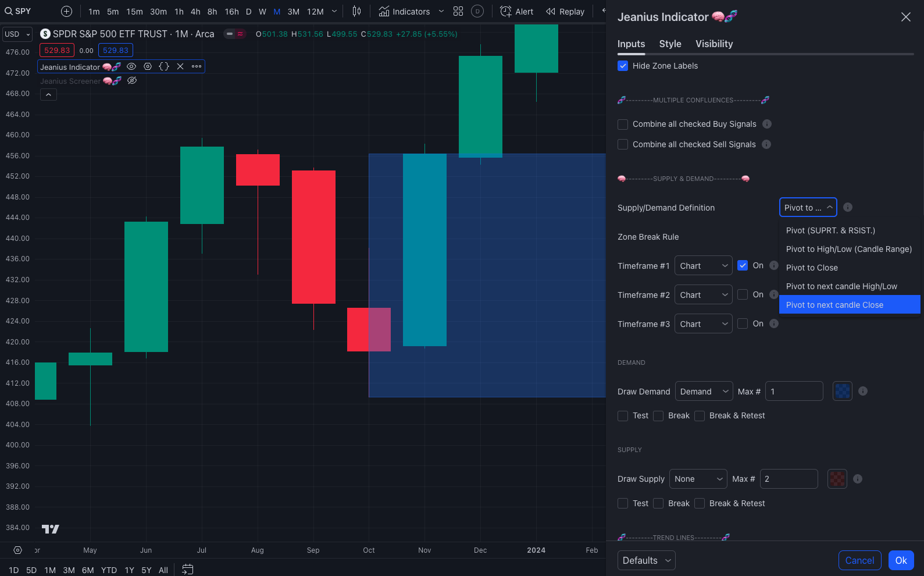The width and height of the screenshot is (924, 576).
Task: Click the TradingView logo
Action: (51, 529)
